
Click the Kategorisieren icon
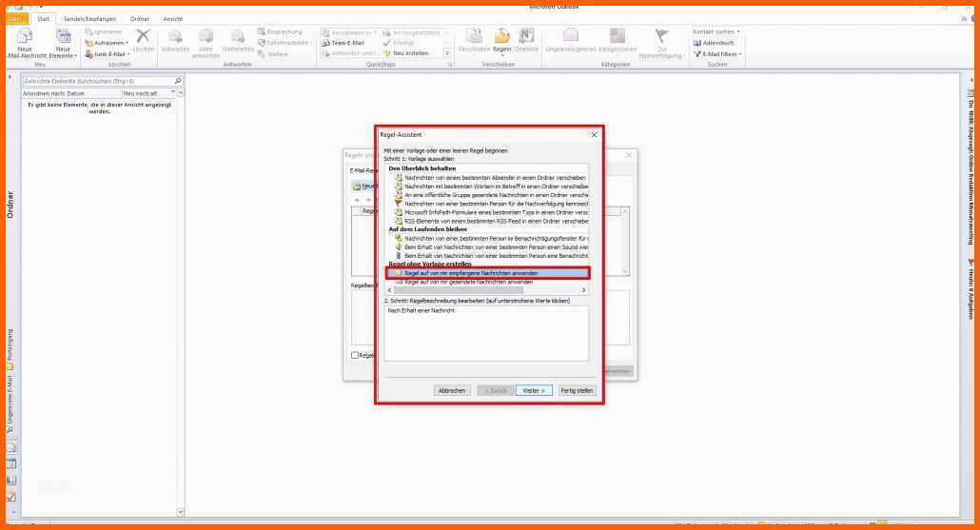tap(617, 36)
